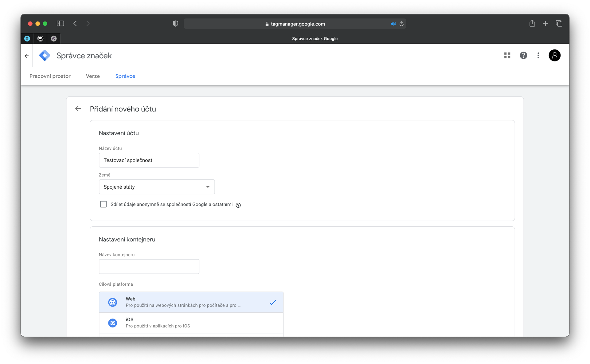Screen dimensions: 590x364
Task: Enable Sdílet údaje anonymně checkbox
Action: 104,204
